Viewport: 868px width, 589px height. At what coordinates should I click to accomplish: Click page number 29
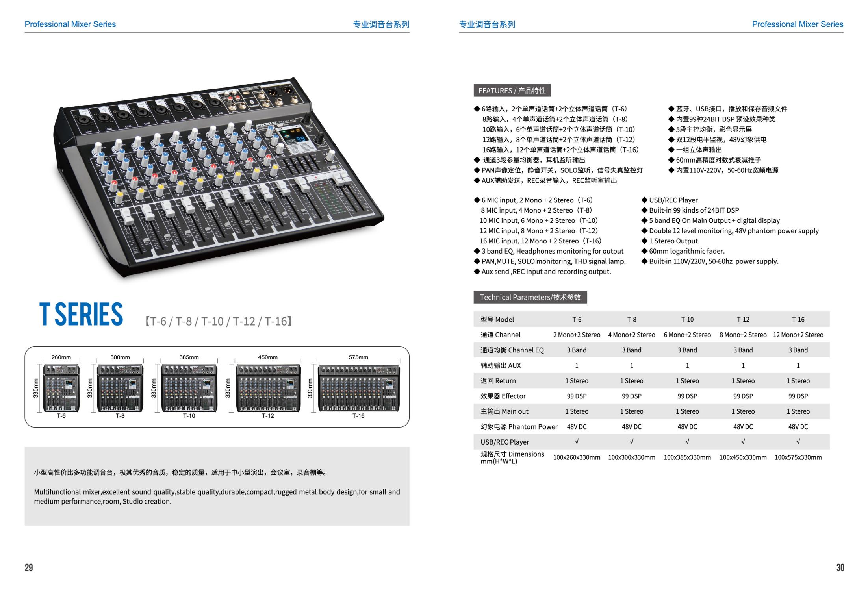coord(29,567)
